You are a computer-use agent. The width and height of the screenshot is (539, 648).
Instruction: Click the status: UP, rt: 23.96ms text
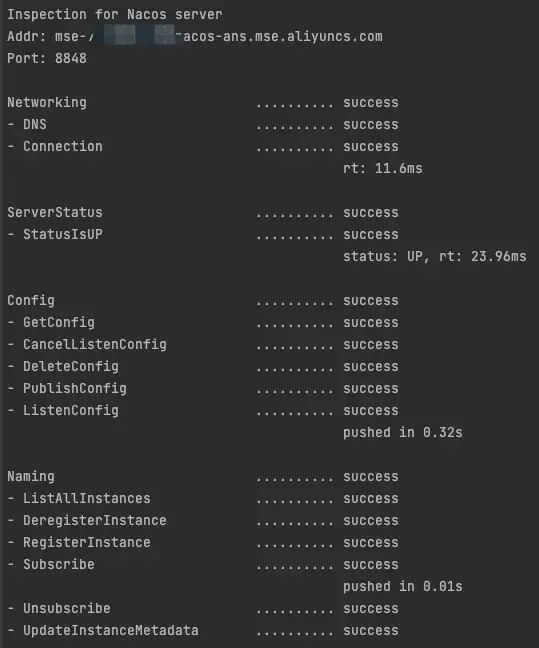point(435,257)
